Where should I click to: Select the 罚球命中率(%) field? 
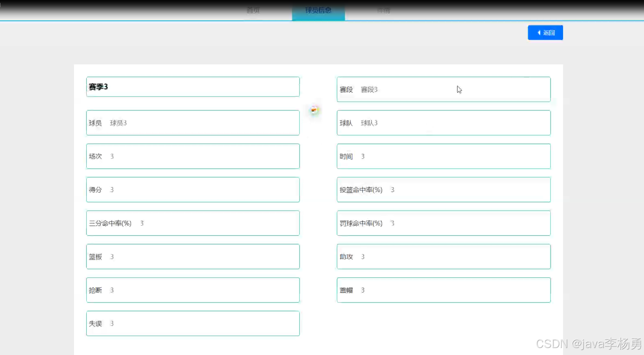(443, 223)
